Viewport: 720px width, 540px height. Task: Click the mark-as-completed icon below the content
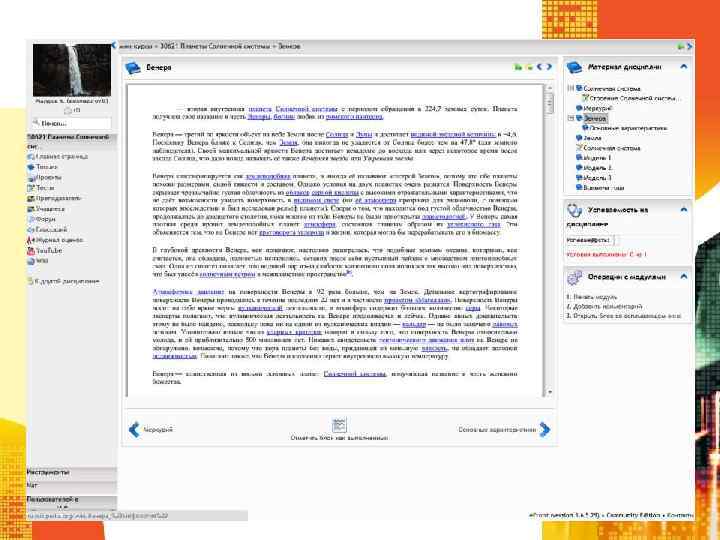click(x=339, y=425)
